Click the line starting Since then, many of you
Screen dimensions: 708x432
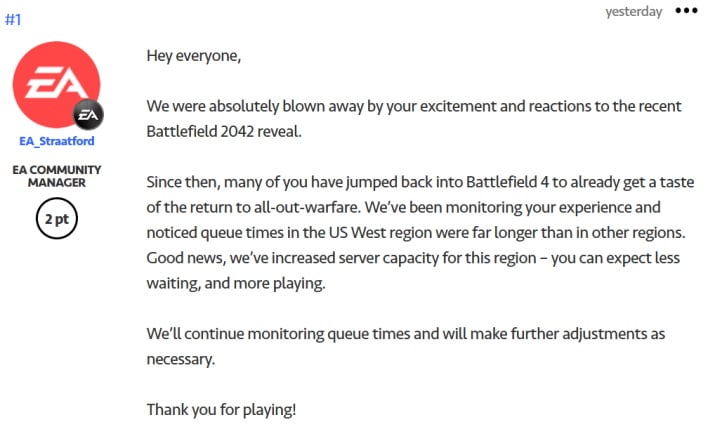[420, 182]
